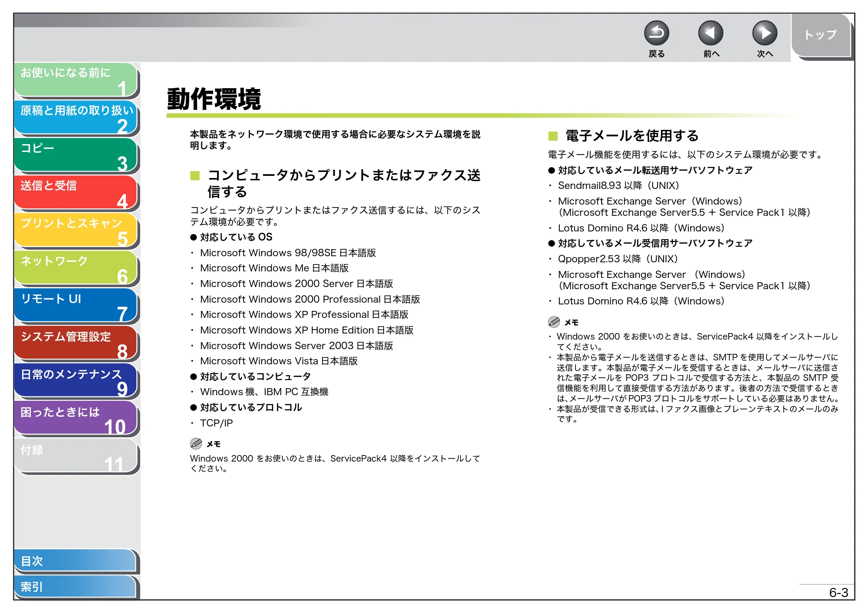The width and height of the screenshot is (868, 614).
Task: Open chapter 9 日常のメンテナンス tab
Action: (x=76, y=381)
